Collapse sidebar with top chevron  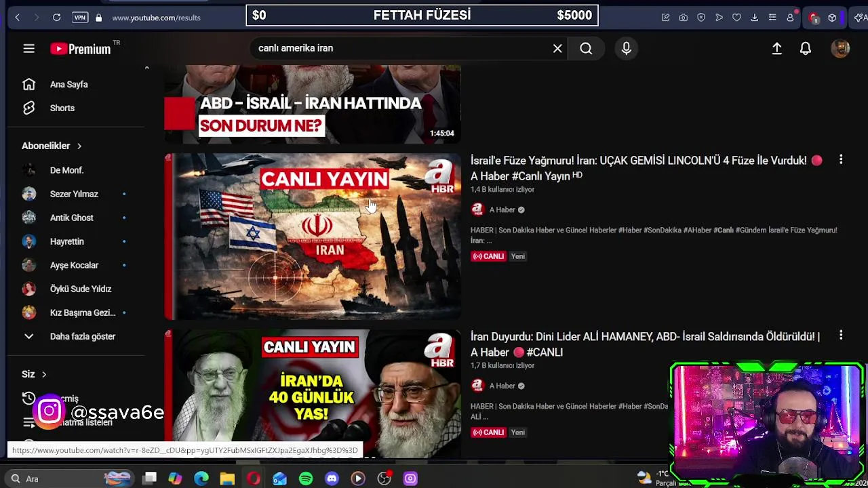[x=146, y=68]
